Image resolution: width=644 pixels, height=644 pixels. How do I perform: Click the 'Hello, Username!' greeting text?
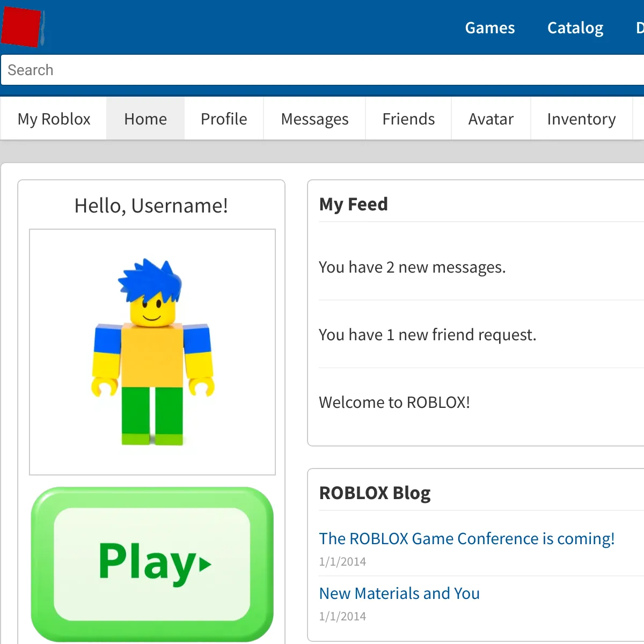(151, 206)
